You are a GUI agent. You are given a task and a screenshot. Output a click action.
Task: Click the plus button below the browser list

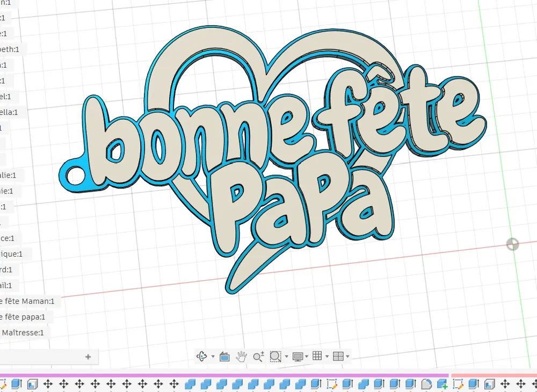88,357
